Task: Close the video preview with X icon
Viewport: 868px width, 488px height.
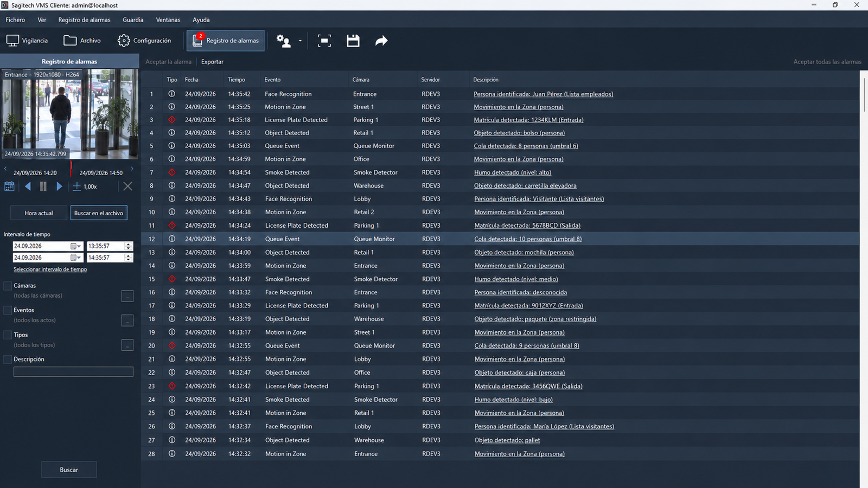Action: (x=127, y=187)
